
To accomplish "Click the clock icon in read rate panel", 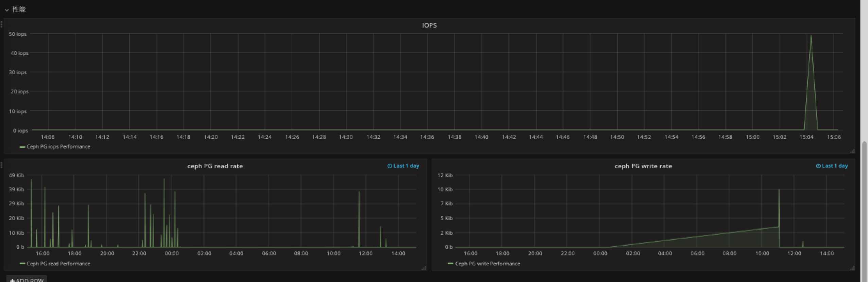I will (390, 166).
